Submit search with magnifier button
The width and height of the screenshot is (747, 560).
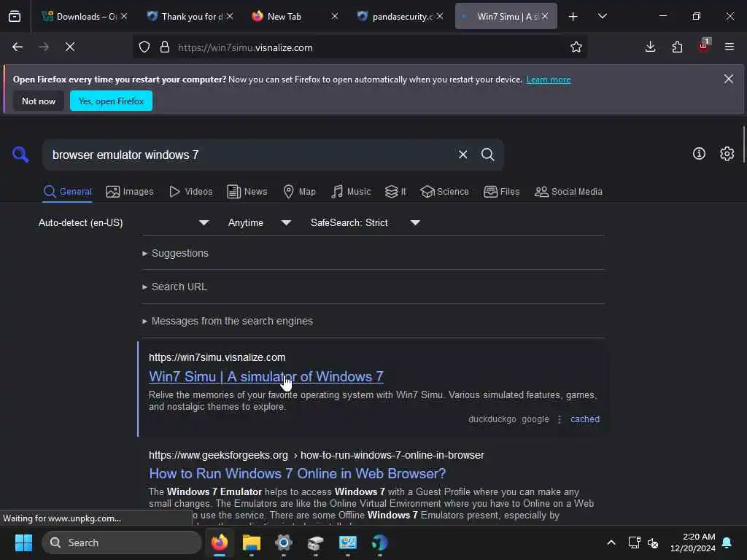point(487,155)
